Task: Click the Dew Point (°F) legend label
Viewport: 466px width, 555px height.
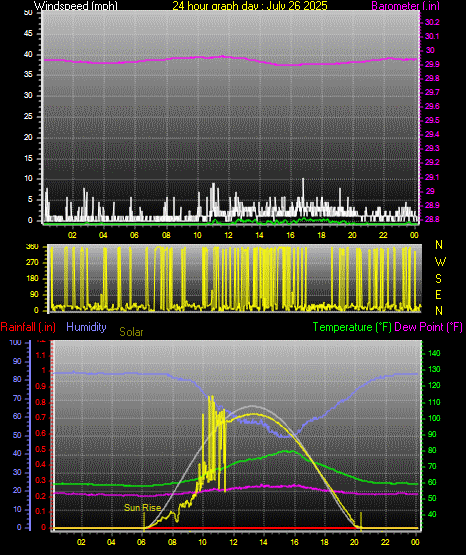Action: [428, 327]
